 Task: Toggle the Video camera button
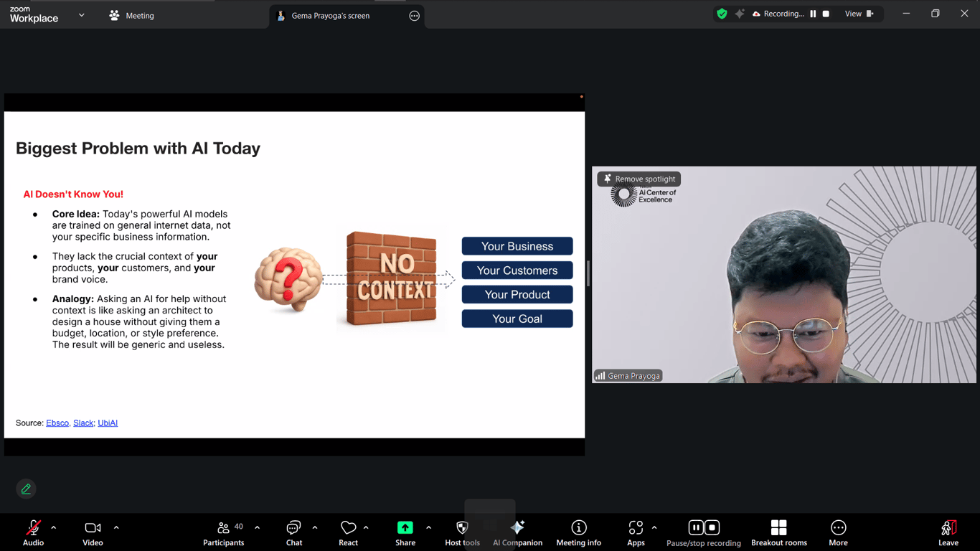(93, 533)
